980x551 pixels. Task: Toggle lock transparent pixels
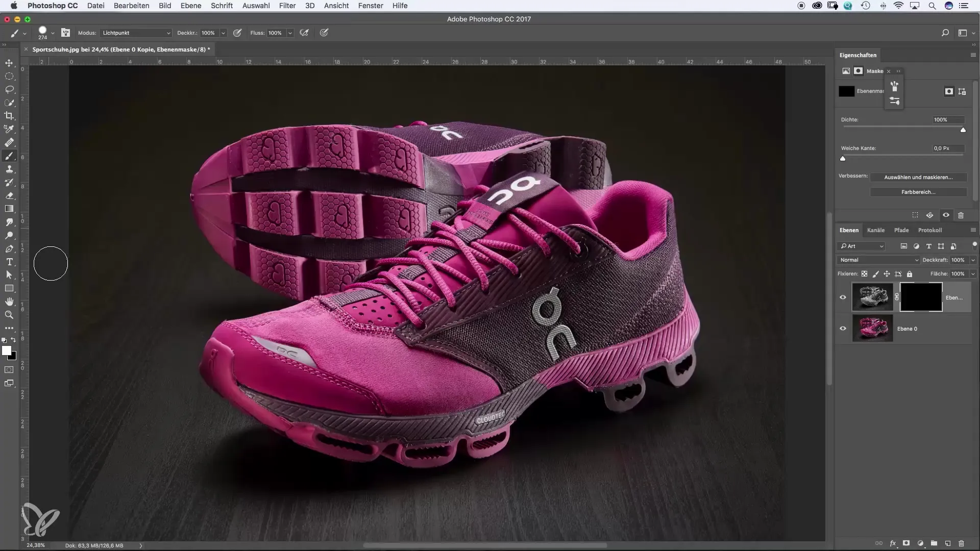pos(864,274)
